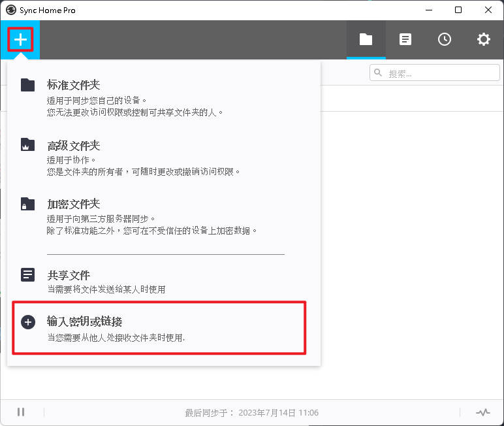Click description 当需要将文件发送给某人时使用
This screenshot has width=504, height=426.
(x=106, y=289)
